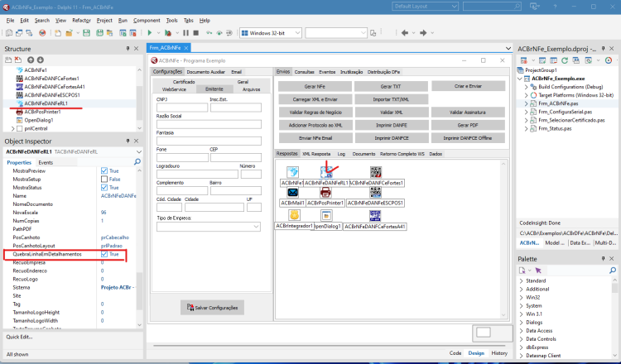The width and height of the screenshot is (621, 364).
Task: Select the ACBrNFeDANFCeFortes1 QR code component
Action: pyautogui.click(x=376, y=172)
